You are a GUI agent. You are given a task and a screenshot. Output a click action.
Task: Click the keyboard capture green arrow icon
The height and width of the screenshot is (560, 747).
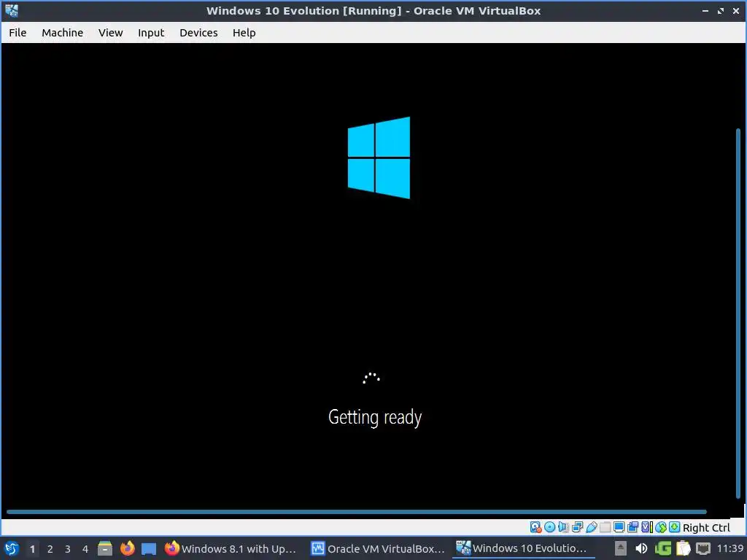point(675,527)
